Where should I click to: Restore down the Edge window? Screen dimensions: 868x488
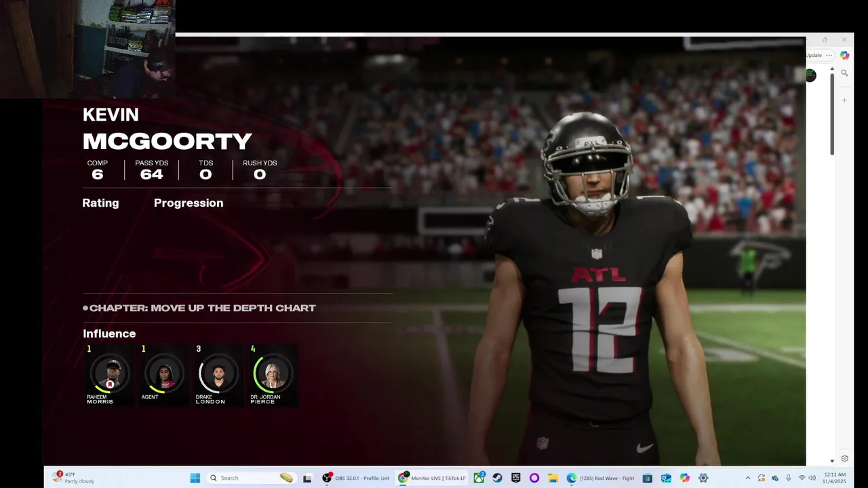coord(825,40)
